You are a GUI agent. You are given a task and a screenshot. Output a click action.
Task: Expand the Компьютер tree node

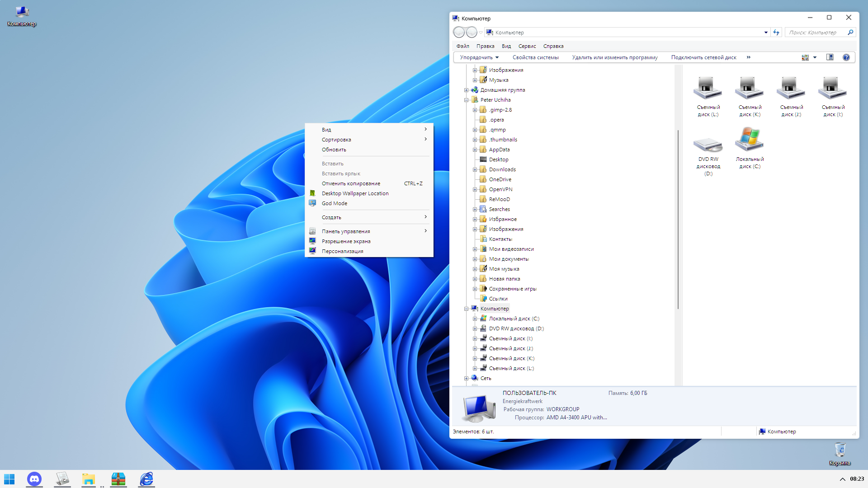467,309
